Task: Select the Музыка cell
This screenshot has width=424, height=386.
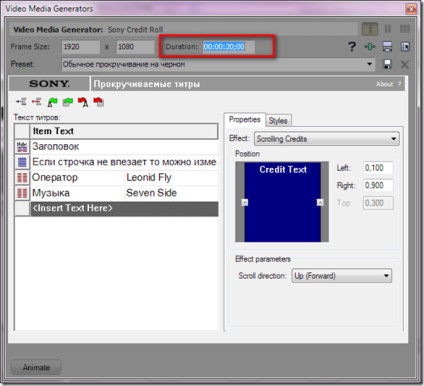Action: click(77, 193)
